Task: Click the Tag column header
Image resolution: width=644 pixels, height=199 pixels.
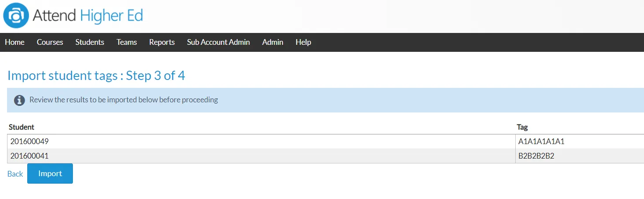Action: tap(522, 127)
